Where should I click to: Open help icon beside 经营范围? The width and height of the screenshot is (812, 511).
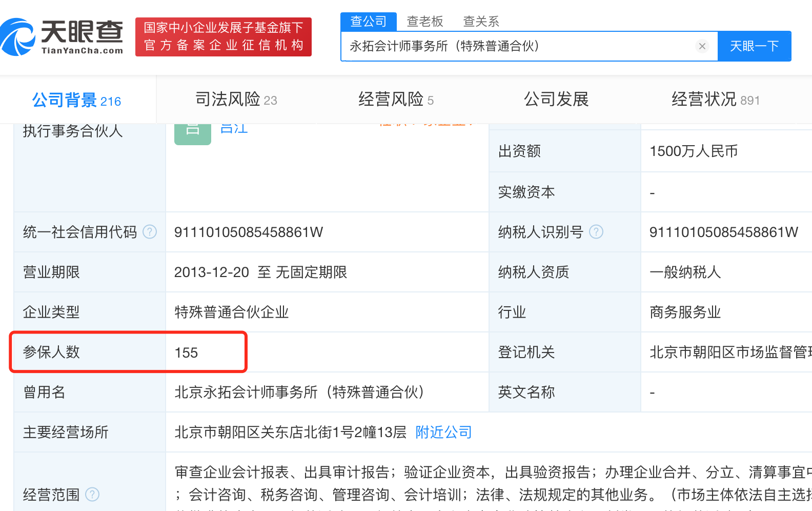pos(92,495)
